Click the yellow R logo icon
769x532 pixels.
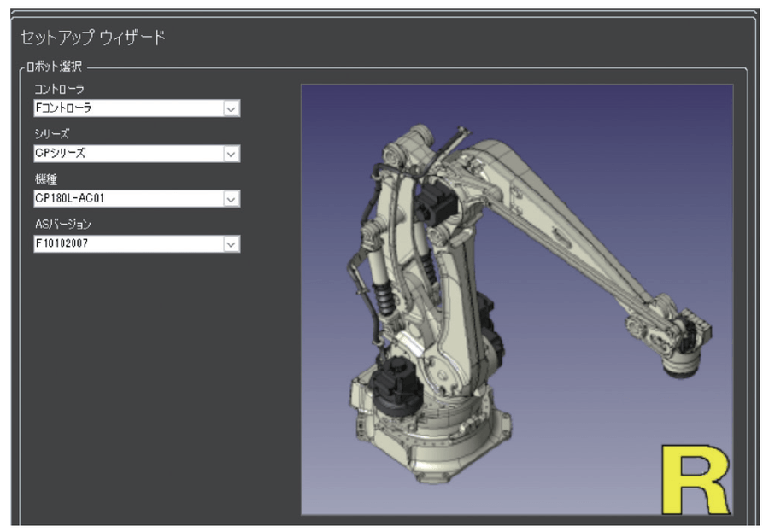pos(693,479)
